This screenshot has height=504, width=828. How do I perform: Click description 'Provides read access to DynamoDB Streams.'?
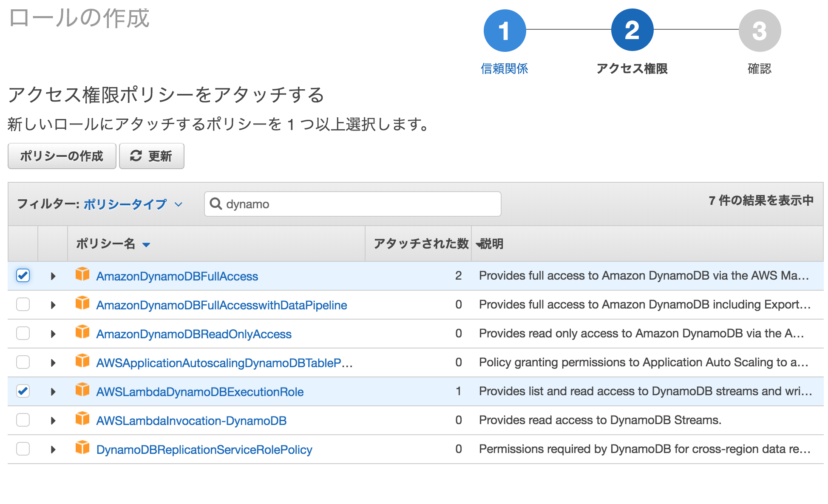600,420
